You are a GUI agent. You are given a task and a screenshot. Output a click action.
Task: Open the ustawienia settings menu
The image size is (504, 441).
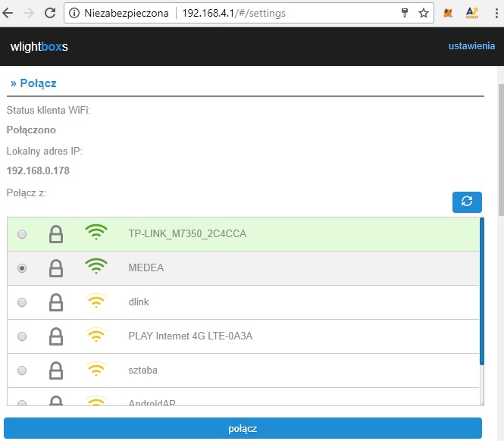(x=471, y=46)
